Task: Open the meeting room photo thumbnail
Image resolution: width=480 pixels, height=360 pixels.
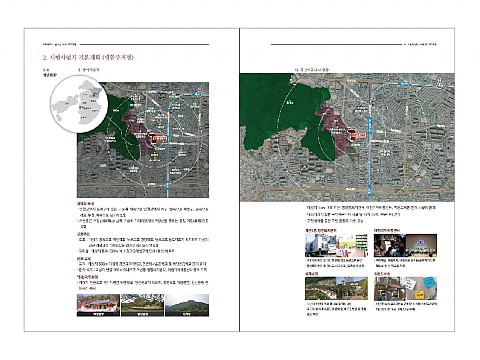Action: point(405,246)
